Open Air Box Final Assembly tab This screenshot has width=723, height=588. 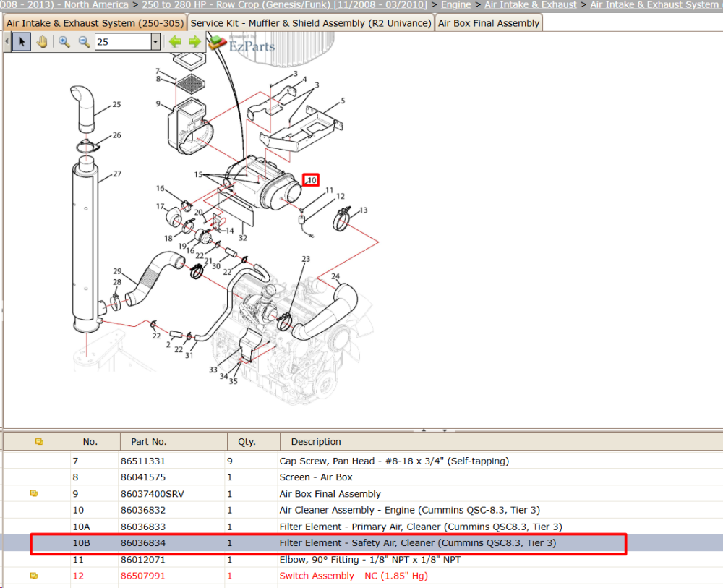(489, 23)
